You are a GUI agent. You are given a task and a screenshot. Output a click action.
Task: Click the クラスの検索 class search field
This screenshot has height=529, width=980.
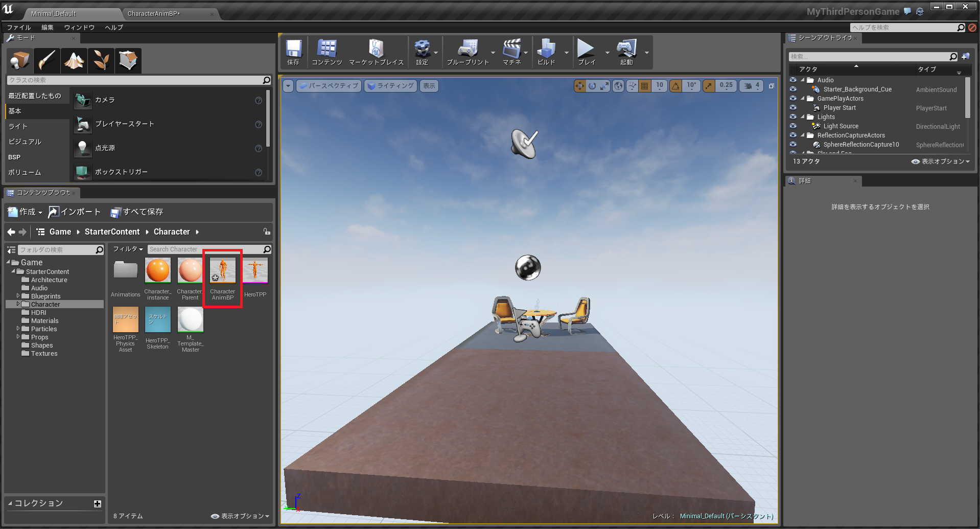click(135, 80)
